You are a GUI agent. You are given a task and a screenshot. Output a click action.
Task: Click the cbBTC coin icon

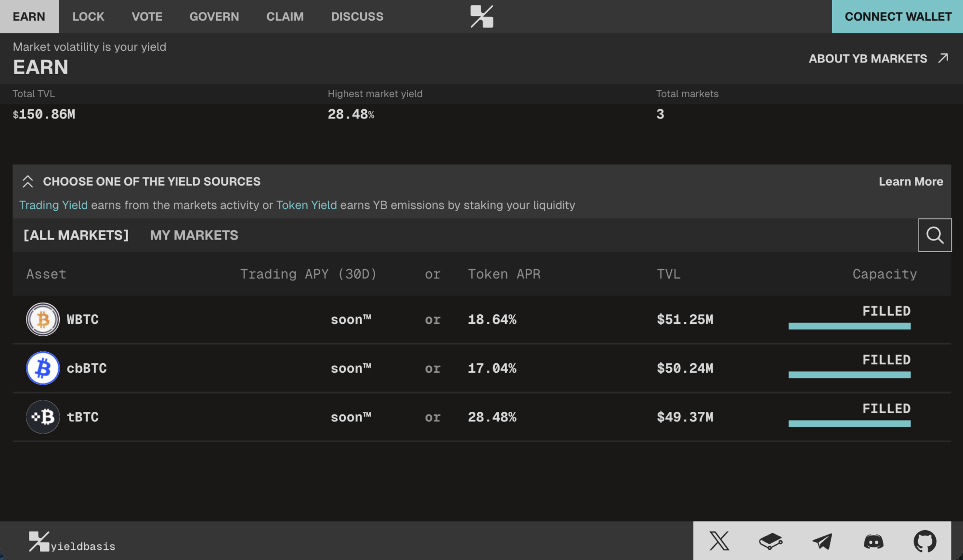(43, 368)
